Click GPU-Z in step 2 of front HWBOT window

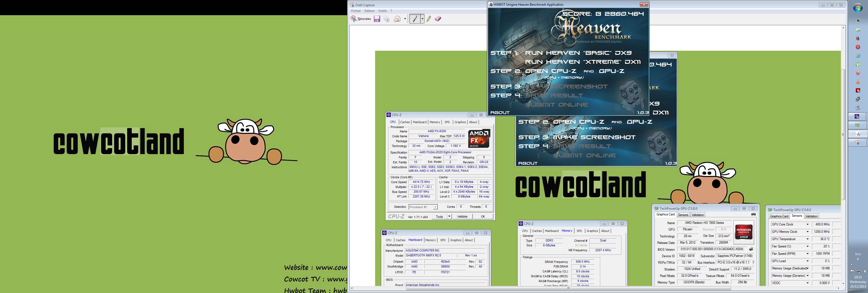pyautogui.click(x=612, y=71)
